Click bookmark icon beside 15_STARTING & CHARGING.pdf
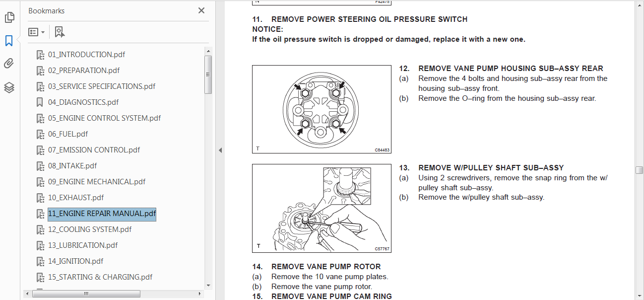The width and height of the screenshot is (644, 300). click(x=41, y=277)
